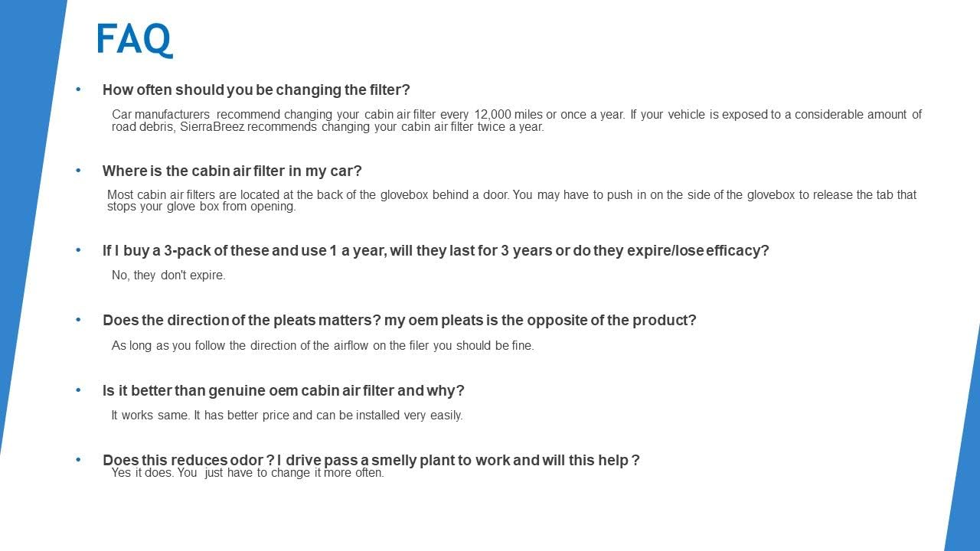Select the question about pleat direction
980x551 pixels.
[x=400, y=321]
